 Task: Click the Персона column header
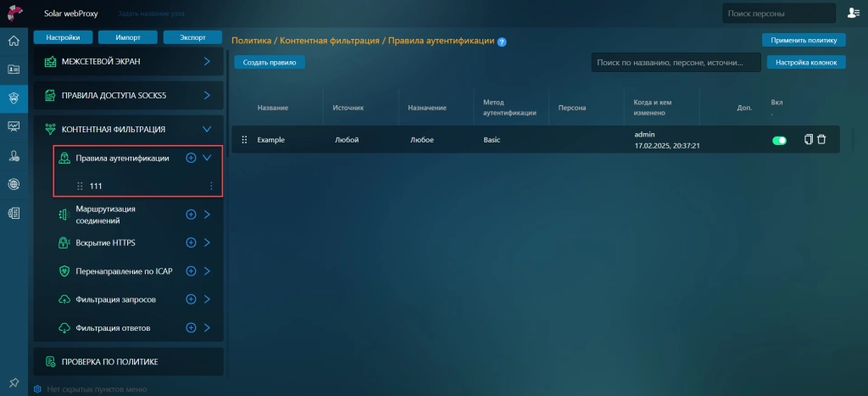pyautogui.click(x=572, y=108)
